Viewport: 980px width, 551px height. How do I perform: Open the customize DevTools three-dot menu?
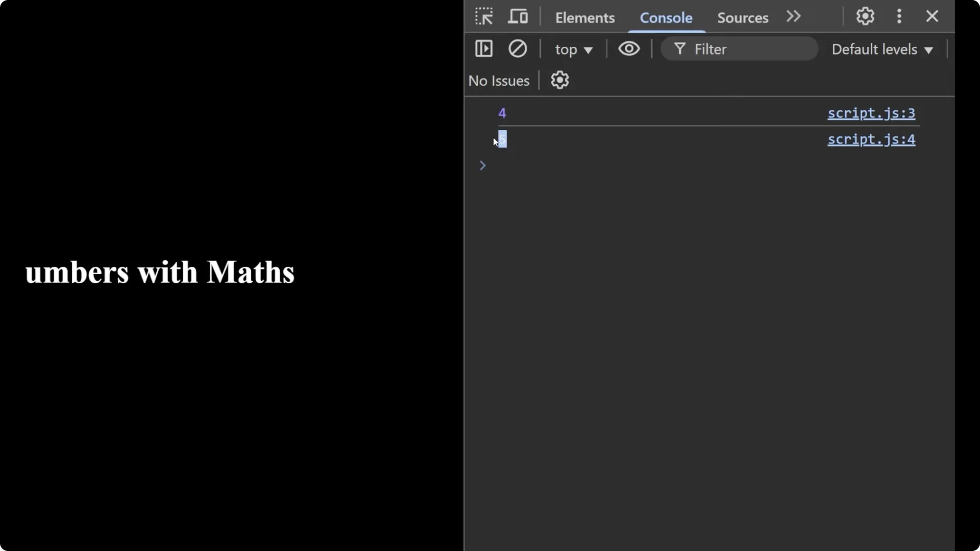click(x=899, y=16)
